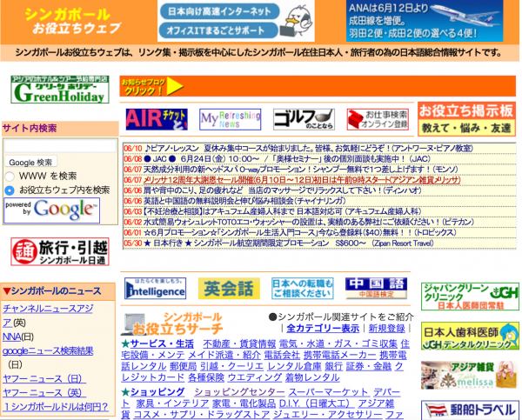The height and width of the screenshot is (420, 522).
Task: Click the 06/07 新ヘッドスパ O-way news row
Action: [x=319, y=170]
